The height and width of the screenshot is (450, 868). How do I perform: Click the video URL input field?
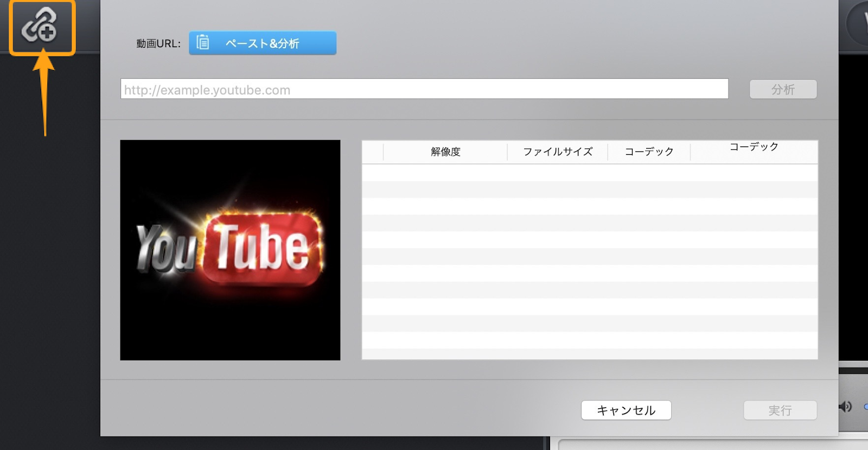pyautogui.click(x=424, y=89)
